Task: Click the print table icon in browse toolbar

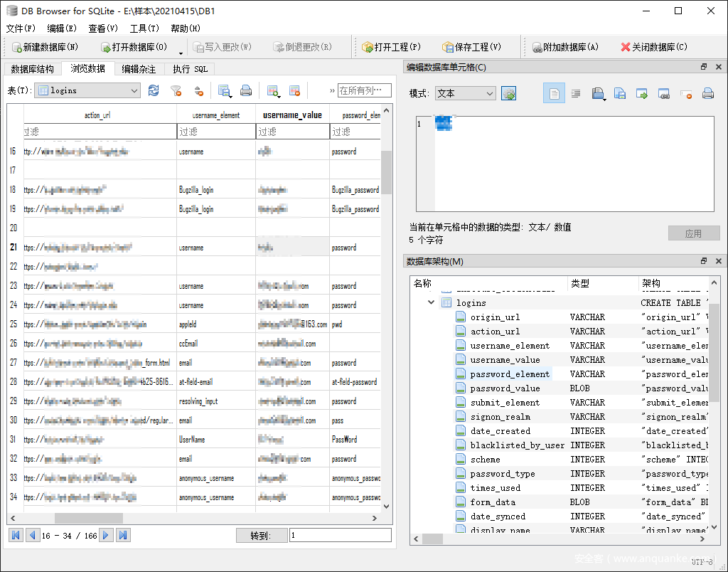Action: point(245,90)
